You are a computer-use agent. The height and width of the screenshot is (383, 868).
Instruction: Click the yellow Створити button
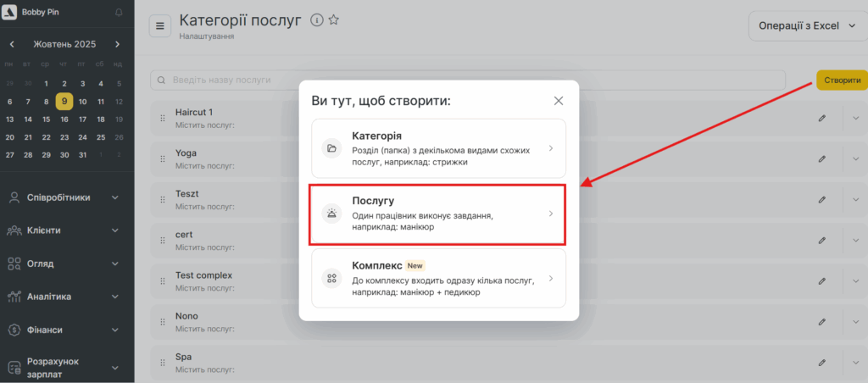[842, 80]
